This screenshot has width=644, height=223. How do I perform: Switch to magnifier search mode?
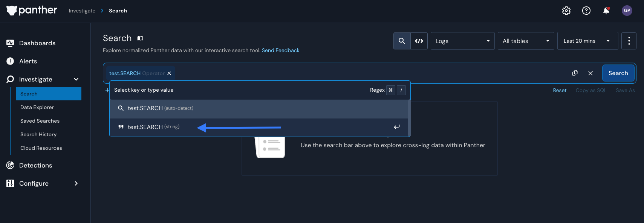402,41
